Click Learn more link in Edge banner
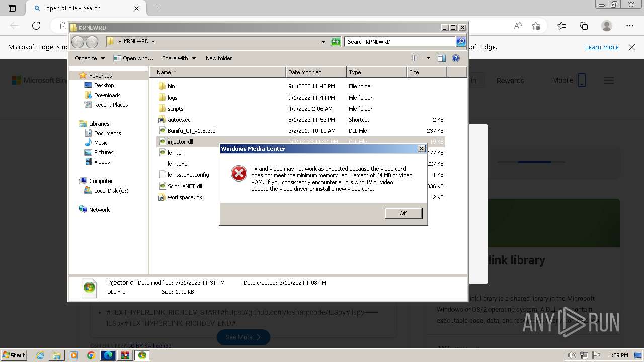 point(602,47)
